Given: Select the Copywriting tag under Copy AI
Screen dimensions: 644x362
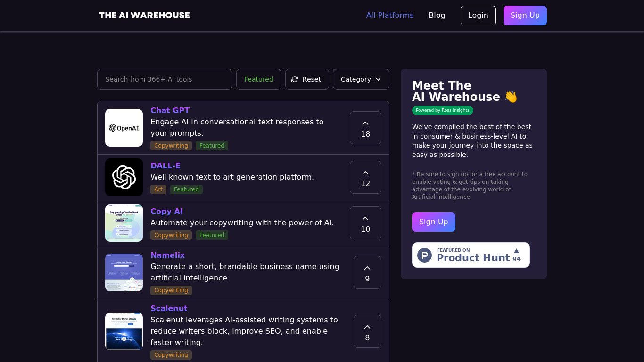Looking at the screenshot, I should coord(171,235).
